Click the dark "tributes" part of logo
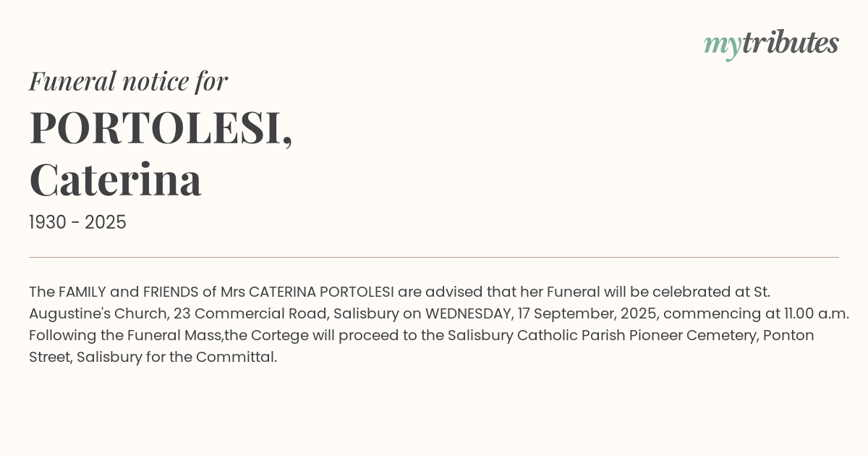The height and width of the screenshot is (456, 868). pyautogui.click(x=791, y=43)
